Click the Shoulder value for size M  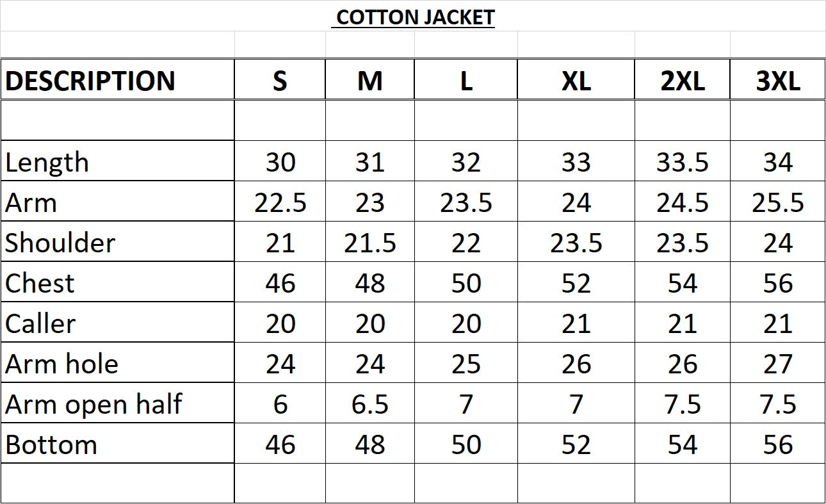tap(369, 243)
